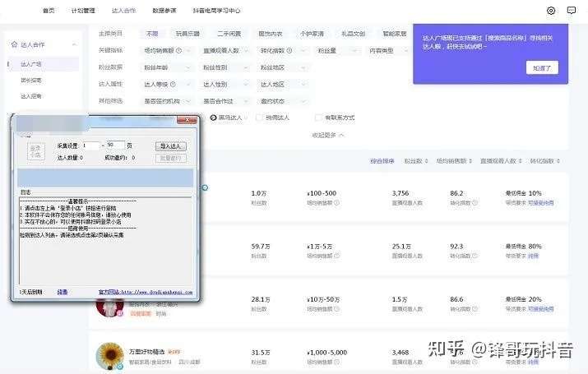Click the 登录小店 icon button in popup tool
Viewport: 588px width, 374px height.
point(35,151)
